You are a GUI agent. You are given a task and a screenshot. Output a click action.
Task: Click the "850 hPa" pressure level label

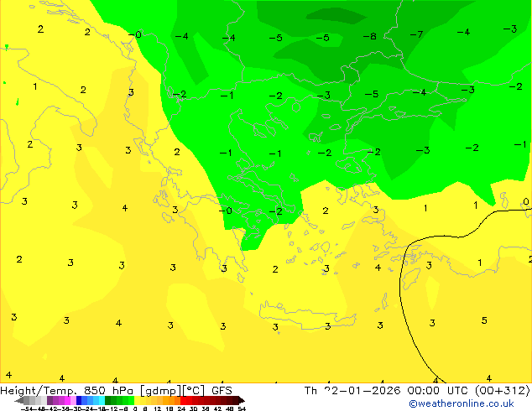pyautogui.click(x=108, y=391)
